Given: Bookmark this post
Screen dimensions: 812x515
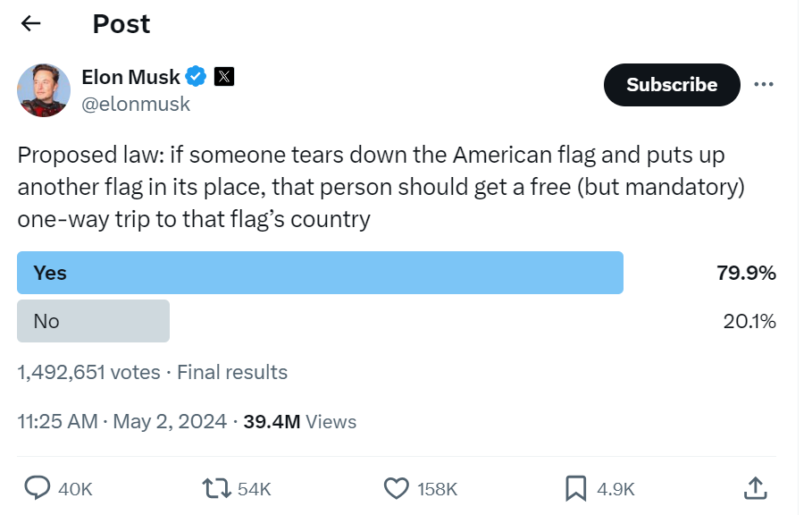Looking at the screenshot, I should point(575,488).
